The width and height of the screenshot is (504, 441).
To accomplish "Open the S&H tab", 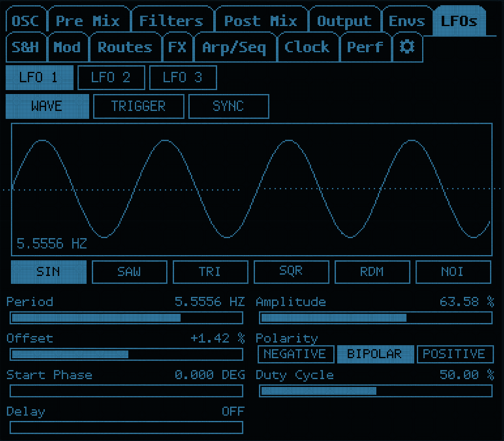I will pyautogui.click(x=26, y=47).
